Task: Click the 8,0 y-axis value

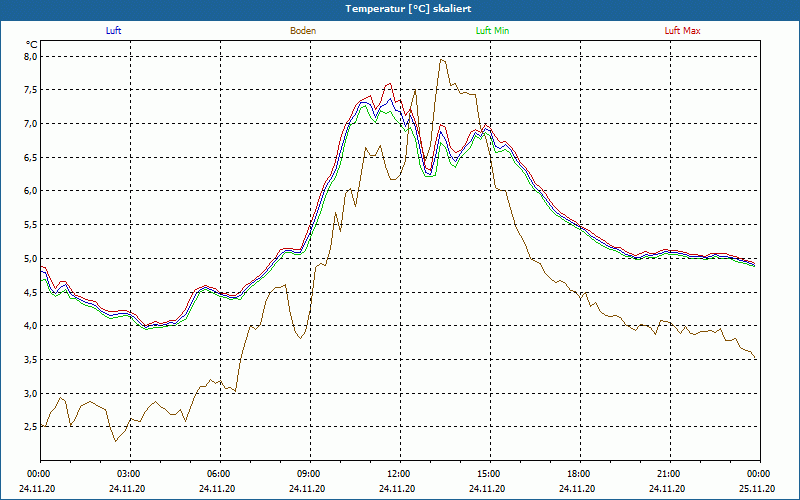Action: point(32,57)
